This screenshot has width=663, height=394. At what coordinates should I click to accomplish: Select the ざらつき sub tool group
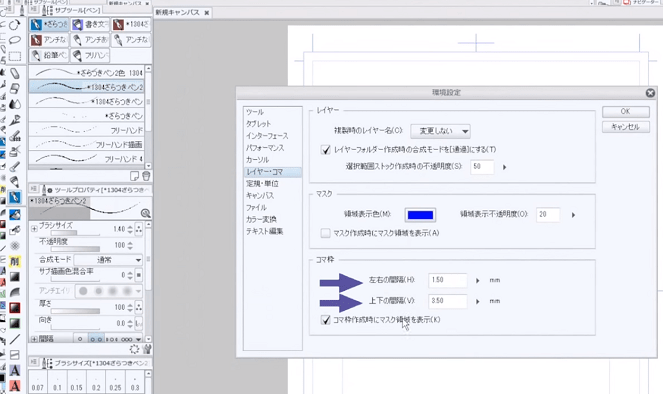click(49, 25)
